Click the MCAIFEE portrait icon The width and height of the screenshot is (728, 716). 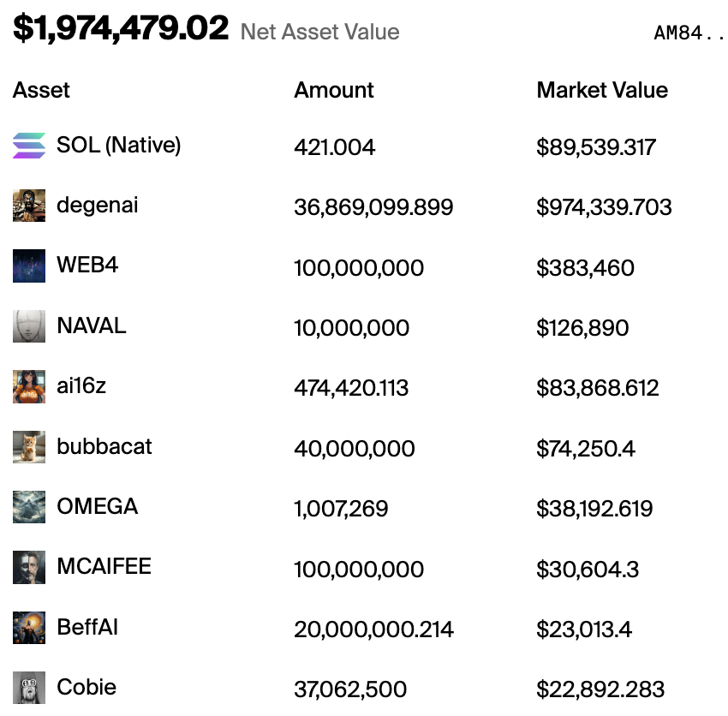pyautogui.click(x=29, y=567)
